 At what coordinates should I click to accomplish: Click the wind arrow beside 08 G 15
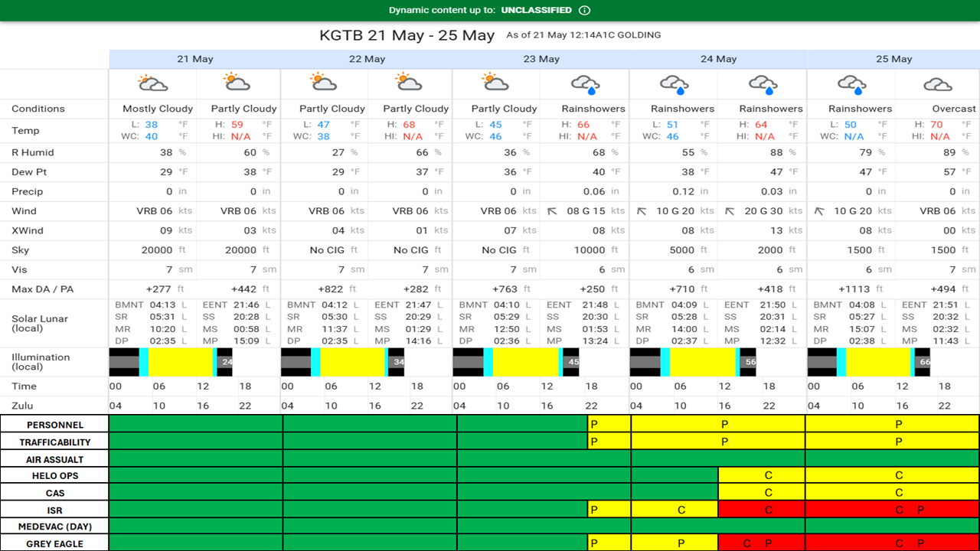(553, 211)
